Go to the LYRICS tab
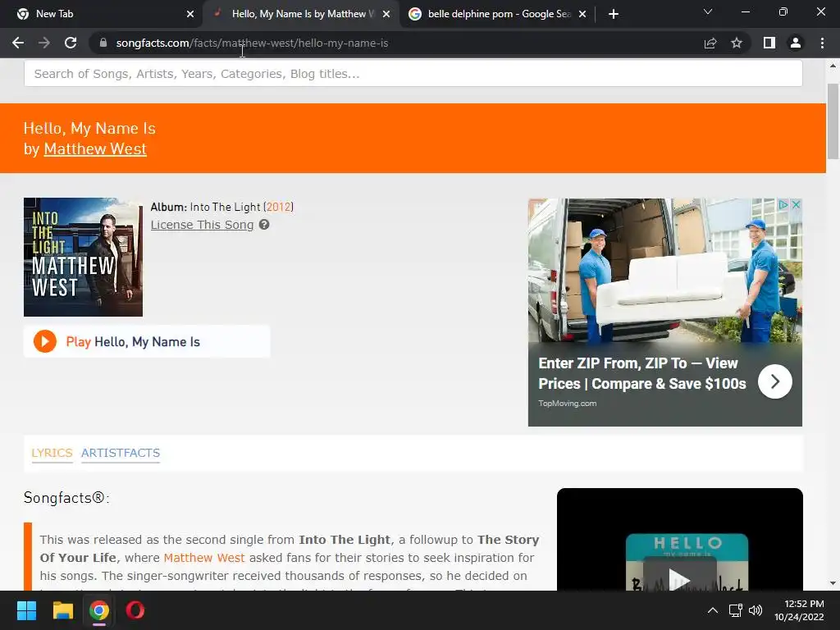 click(x=52, y=453)
